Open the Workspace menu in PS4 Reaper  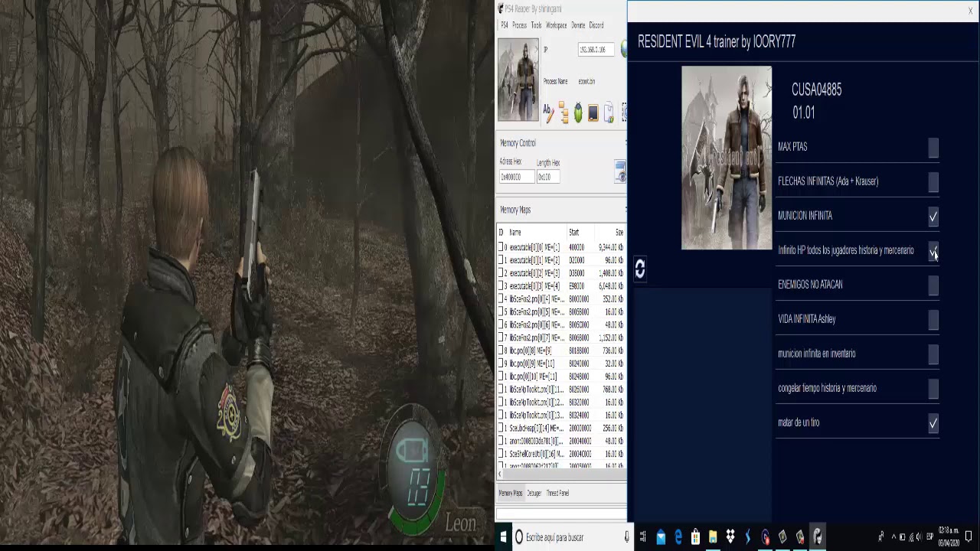click(x=557, y=25)
